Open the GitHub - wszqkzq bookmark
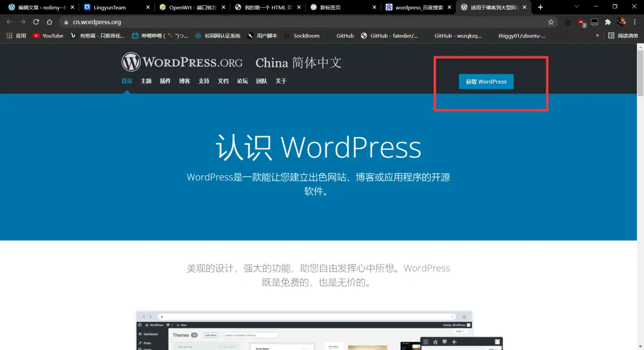 pos(453,36)
